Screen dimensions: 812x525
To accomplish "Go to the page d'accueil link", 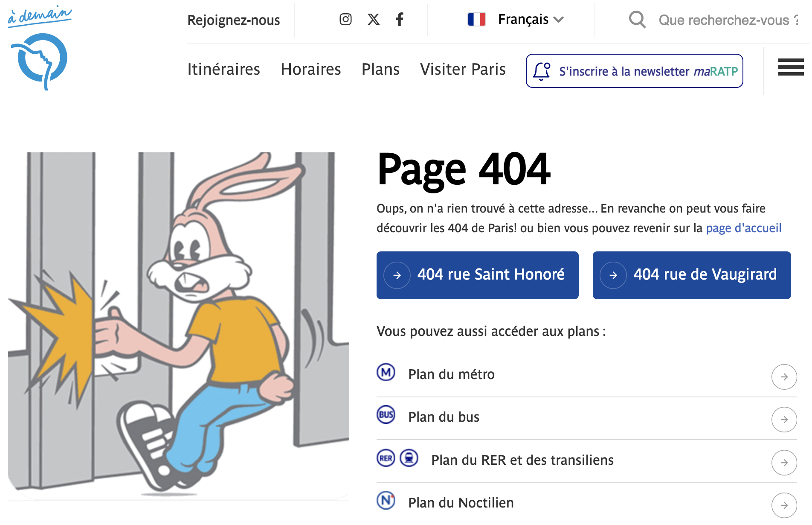I will click(744, 228).
